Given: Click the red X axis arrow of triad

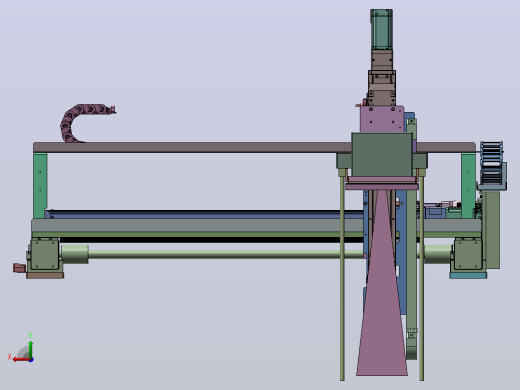Looking at the screenshot, I should coord(21,359).
